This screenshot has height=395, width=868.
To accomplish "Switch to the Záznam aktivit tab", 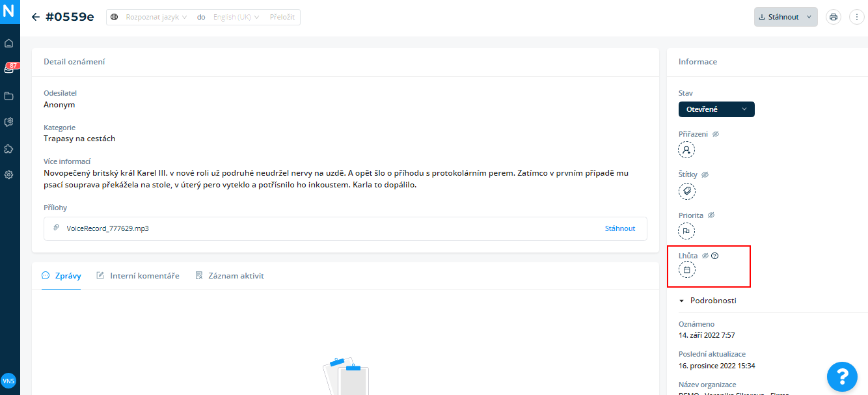I will [230, 276].
